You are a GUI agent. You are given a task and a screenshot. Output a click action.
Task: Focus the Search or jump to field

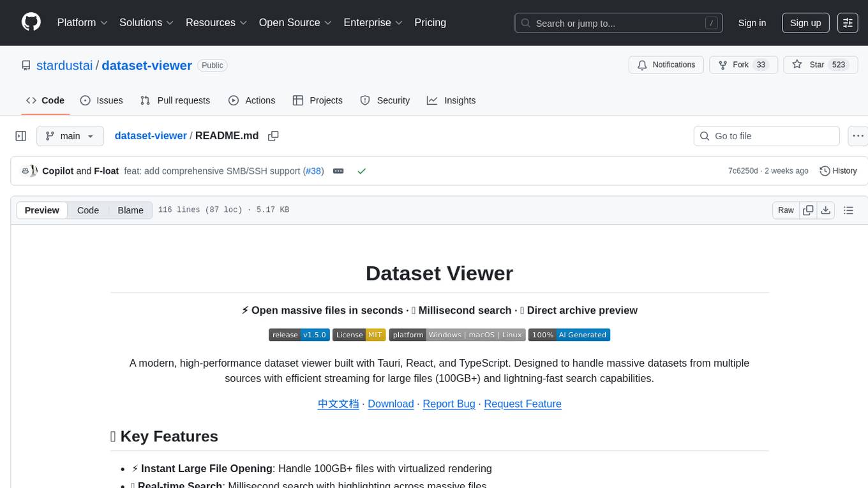coord(618,23)
